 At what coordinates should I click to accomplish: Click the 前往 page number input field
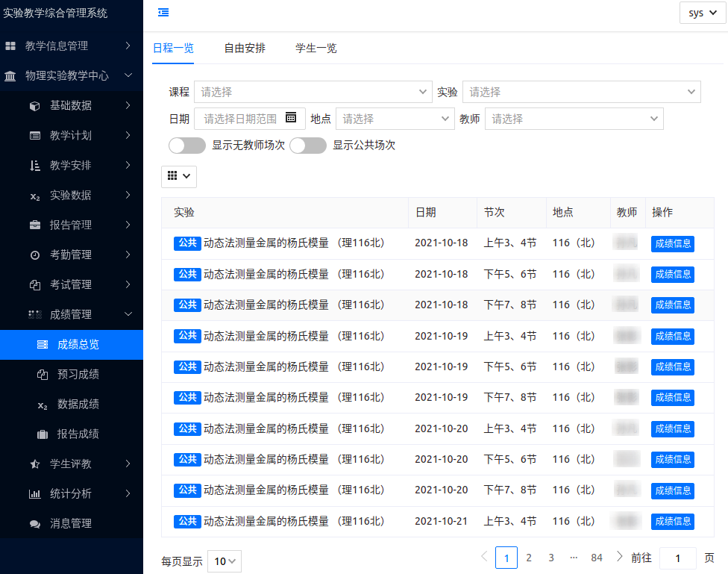pyautogui.click(x=677, y=558)
